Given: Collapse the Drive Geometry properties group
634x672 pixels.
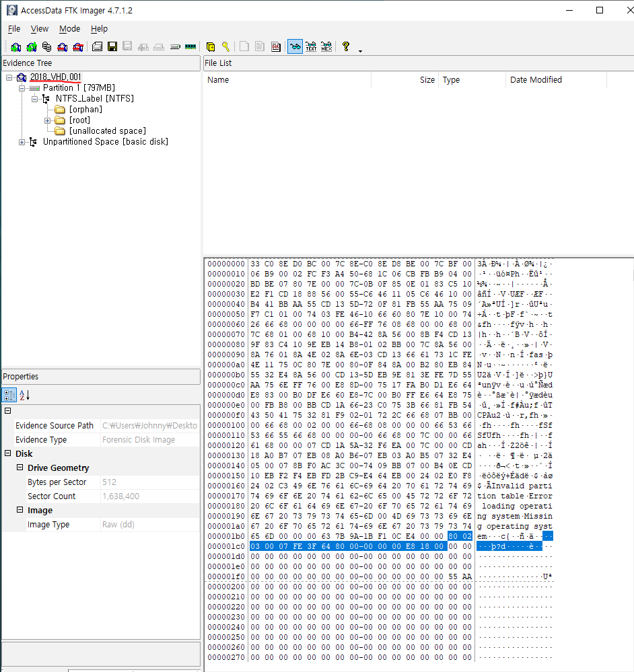Looking at the screenshot, I should click(x=20, y=468).
